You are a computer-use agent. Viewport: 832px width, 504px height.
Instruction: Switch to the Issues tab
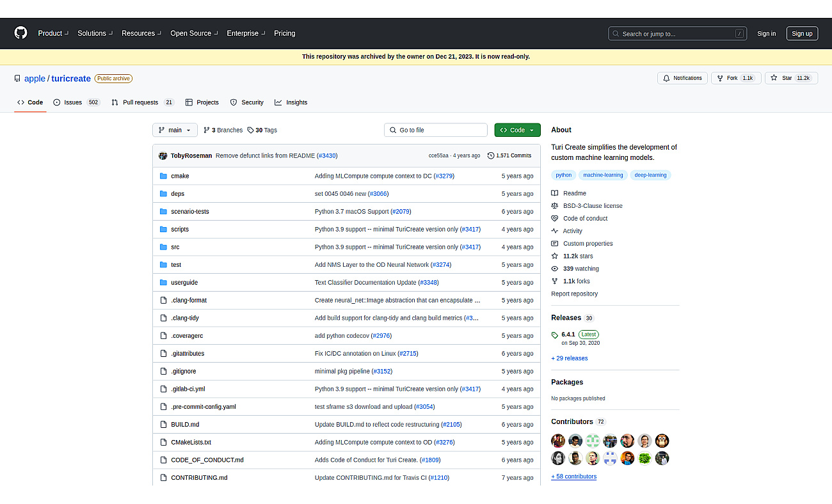pyautogui.click(x=77, y=102)
